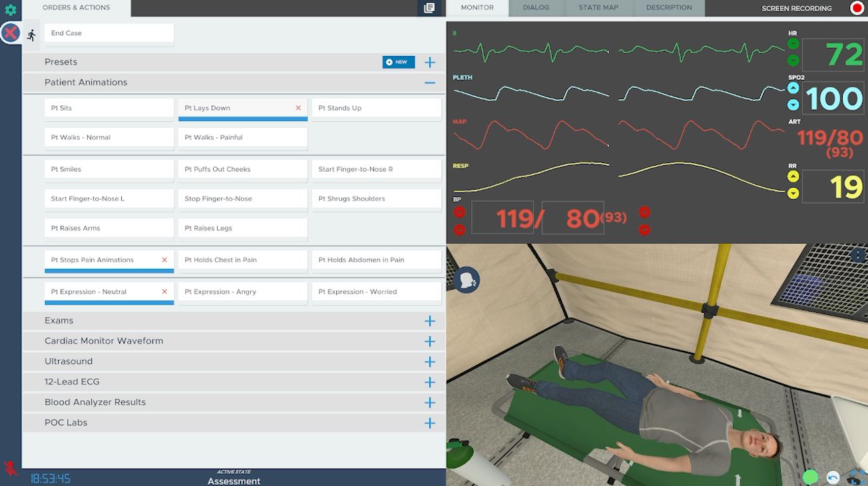Click the green circle indicator in 3D view
Screen dimensions: 868x486
[x=810, y=477]
